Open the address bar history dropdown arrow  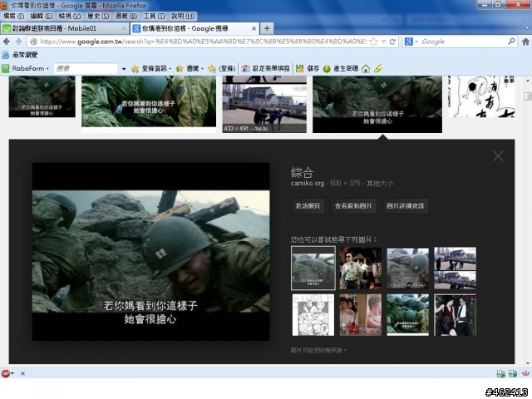point(384,42)
